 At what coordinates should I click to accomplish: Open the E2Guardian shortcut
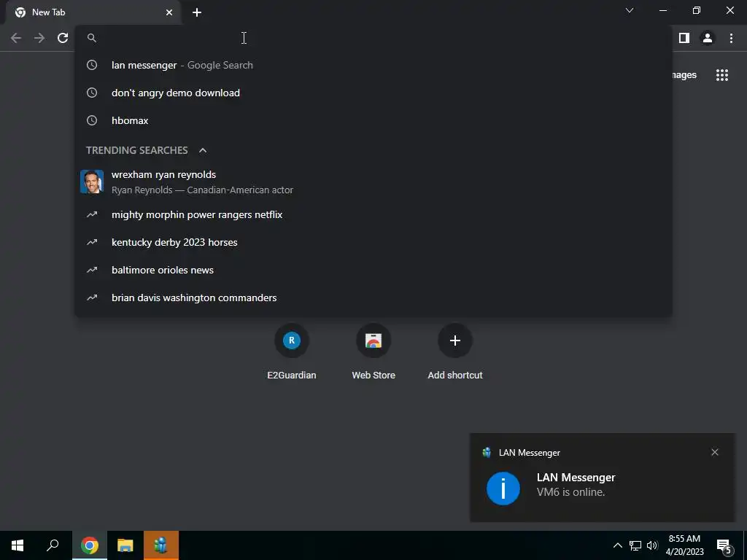292,351
